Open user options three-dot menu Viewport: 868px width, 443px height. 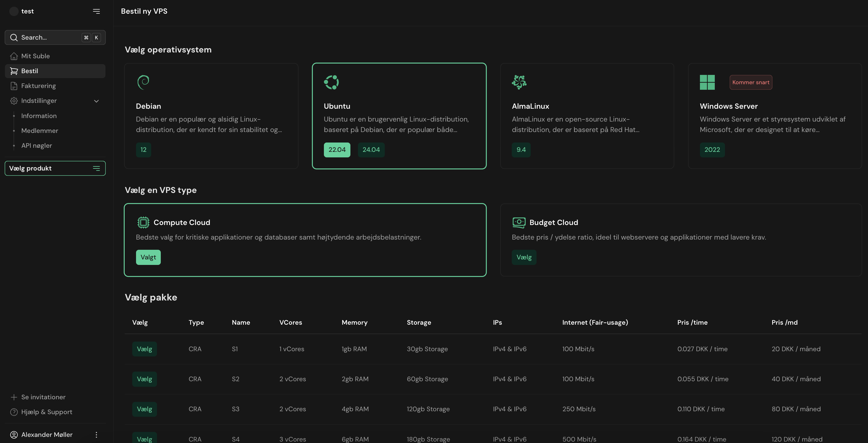96,435
